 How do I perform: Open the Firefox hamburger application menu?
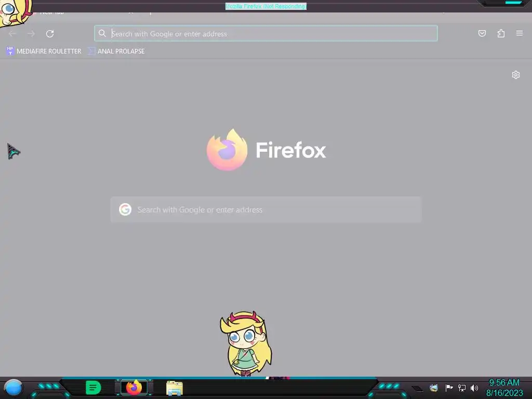click(520, 33)
